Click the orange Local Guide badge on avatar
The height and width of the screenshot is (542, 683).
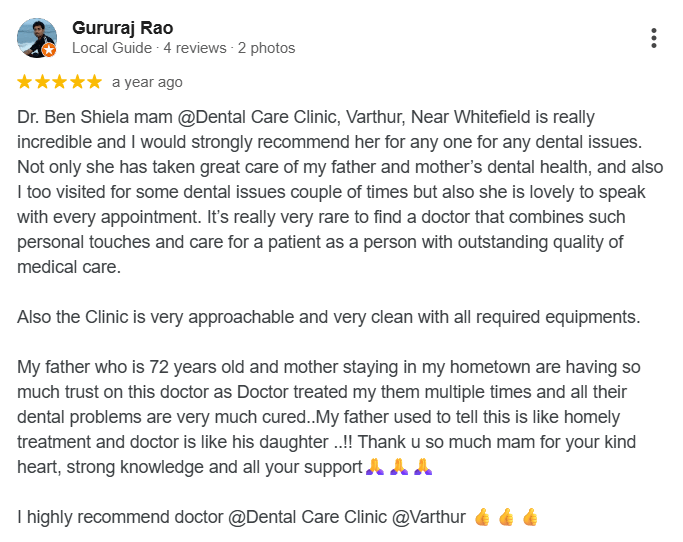pos(49,50)
